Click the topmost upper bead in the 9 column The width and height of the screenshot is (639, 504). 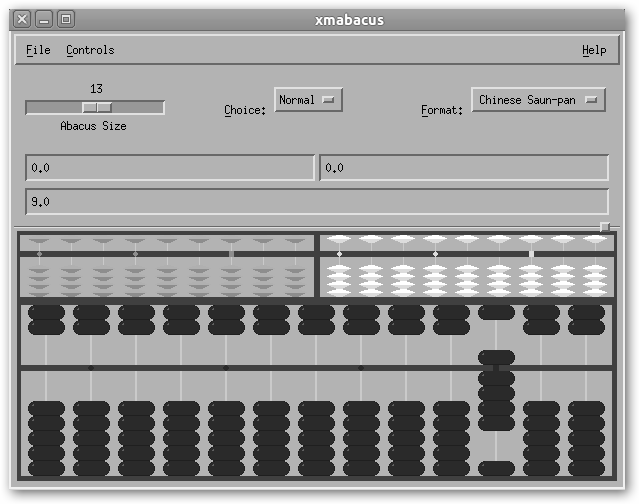click(x=497, y=313)
